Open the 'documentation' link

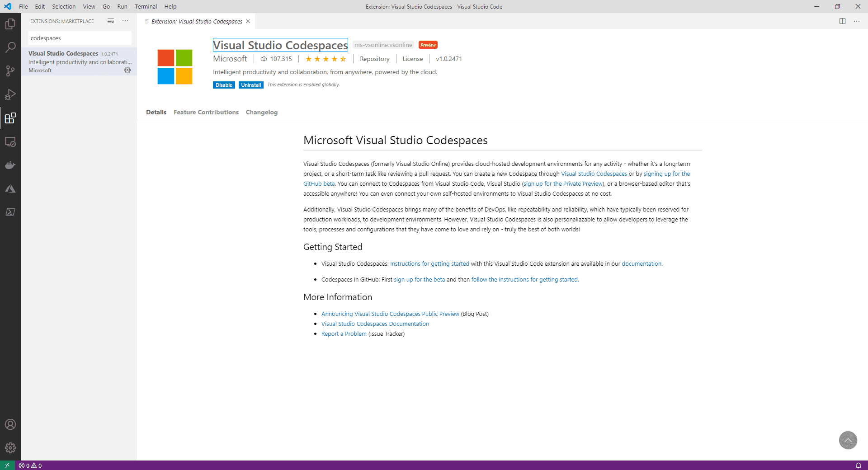click(x=642, y=264)
